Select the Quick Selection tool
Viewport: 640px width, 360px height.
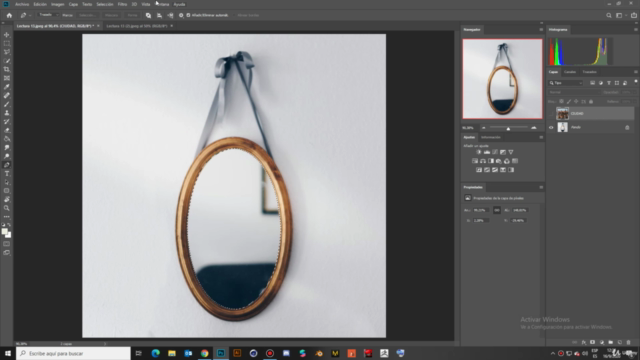7,61
